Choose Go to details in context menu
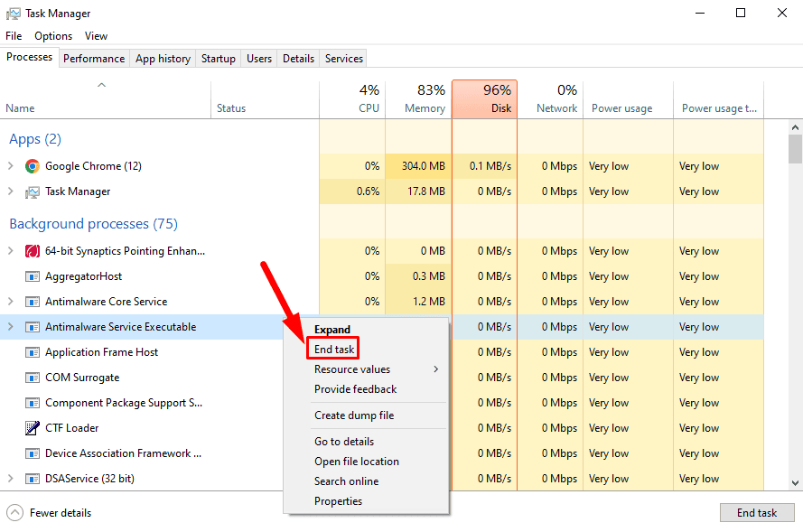 pos(344,442)
